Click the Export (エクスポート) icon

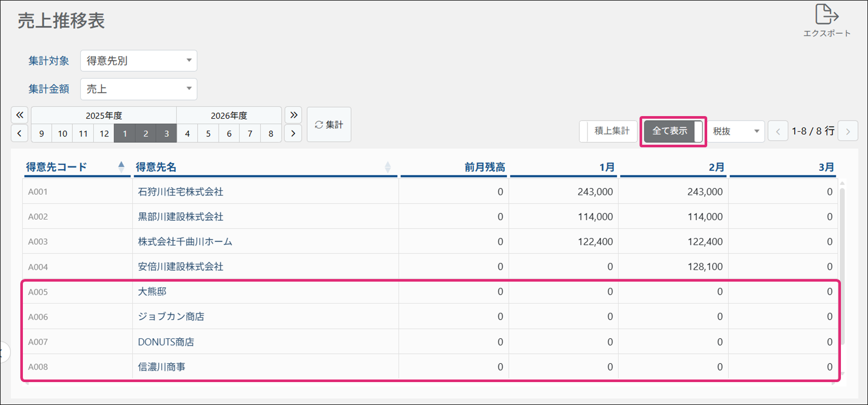coord(826,20)
